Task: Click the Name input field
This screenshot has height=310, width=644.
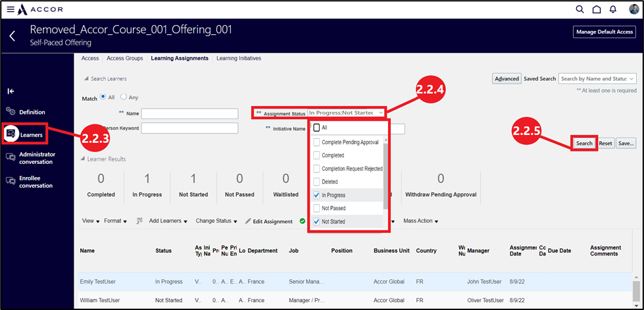Action: (189, 113)
